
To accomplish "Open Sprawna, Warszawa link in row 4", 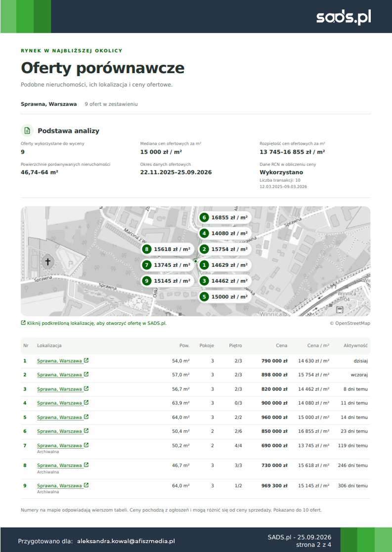I will 59,403.
